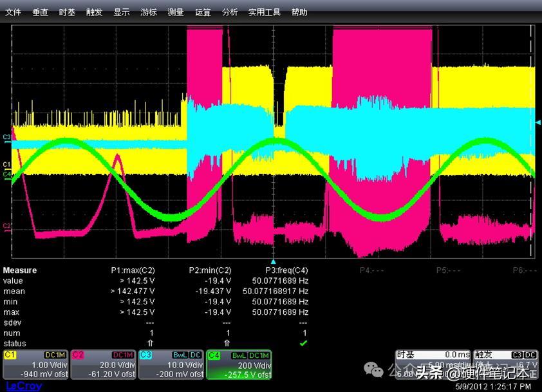The height and width of the screenshot is (392, 542).
Task: Open the C1 channel descriptor box
Action: point(35,364)
